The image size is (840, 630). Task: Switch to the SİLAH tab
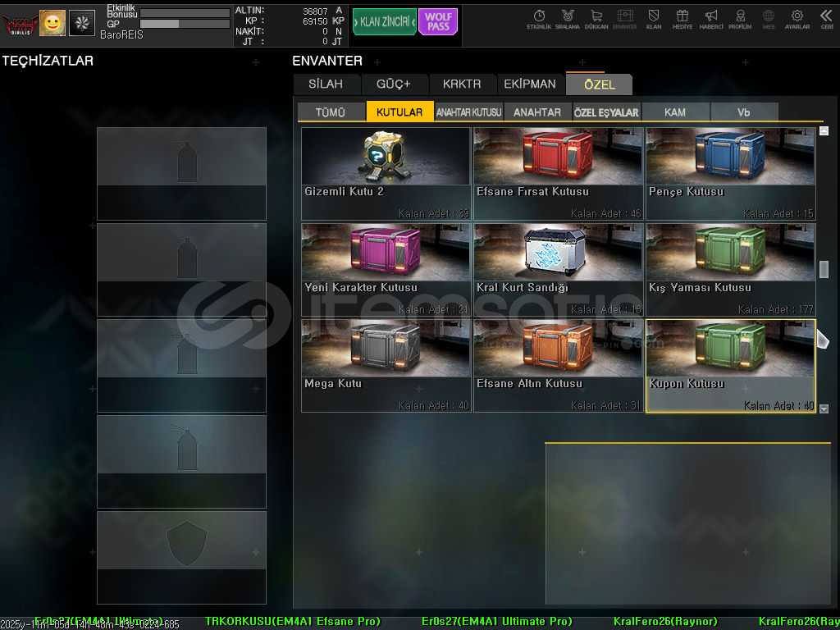[326, 84]
